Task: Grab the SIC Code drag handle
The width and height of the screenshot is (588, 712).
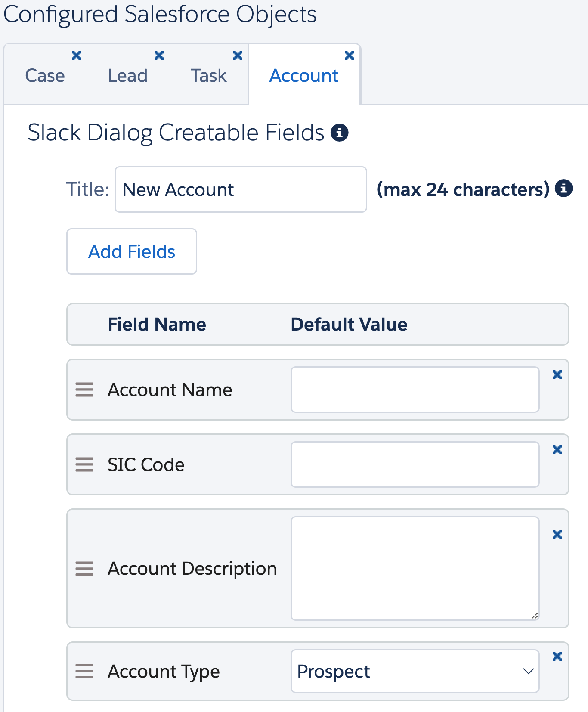Action: click(x=84, y=464)
